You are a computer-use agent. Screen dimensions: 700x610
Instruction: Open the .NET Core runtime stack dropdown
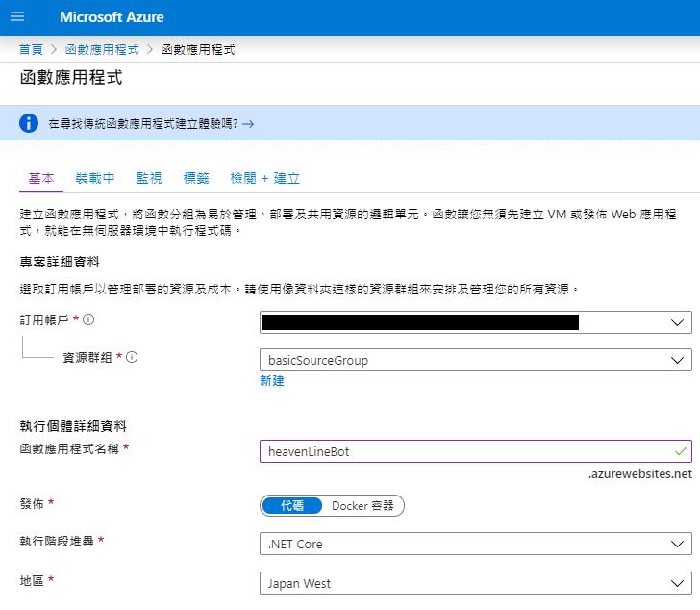tap(475, 544)
